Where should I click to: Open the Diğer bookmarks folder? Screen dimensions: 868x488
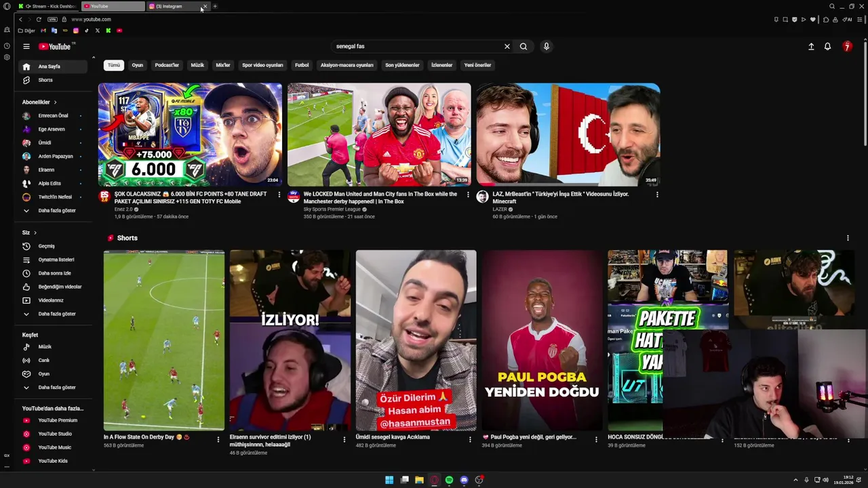pos(26,30)
